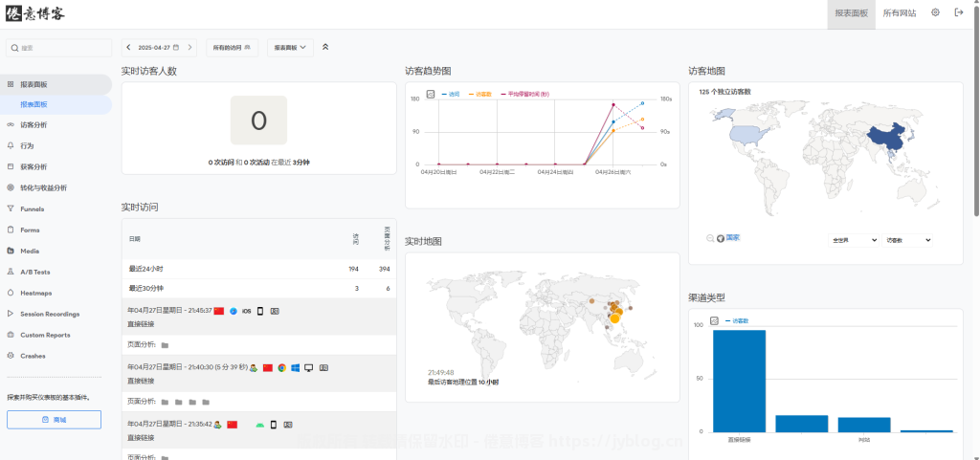Click the Heatmaps sidebar item
The height and width of the screenshot is (460, 980).
pos(35,293)
